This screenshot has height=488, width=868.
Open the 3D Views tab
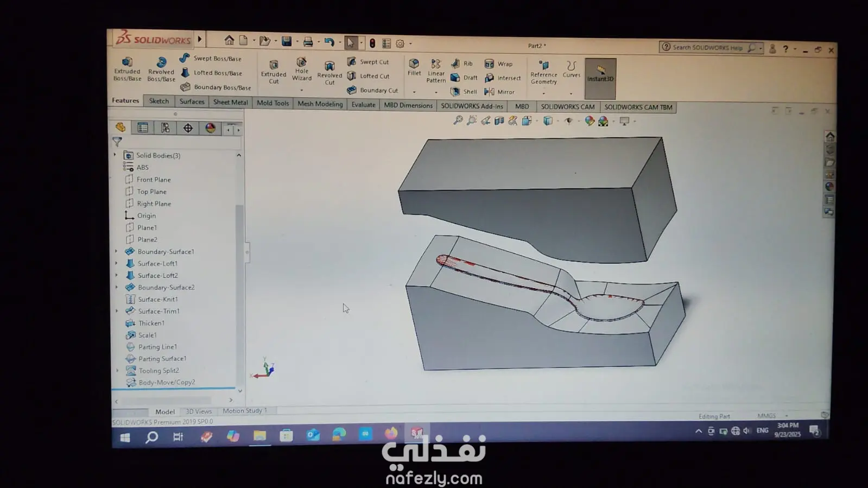coord(199,411)
